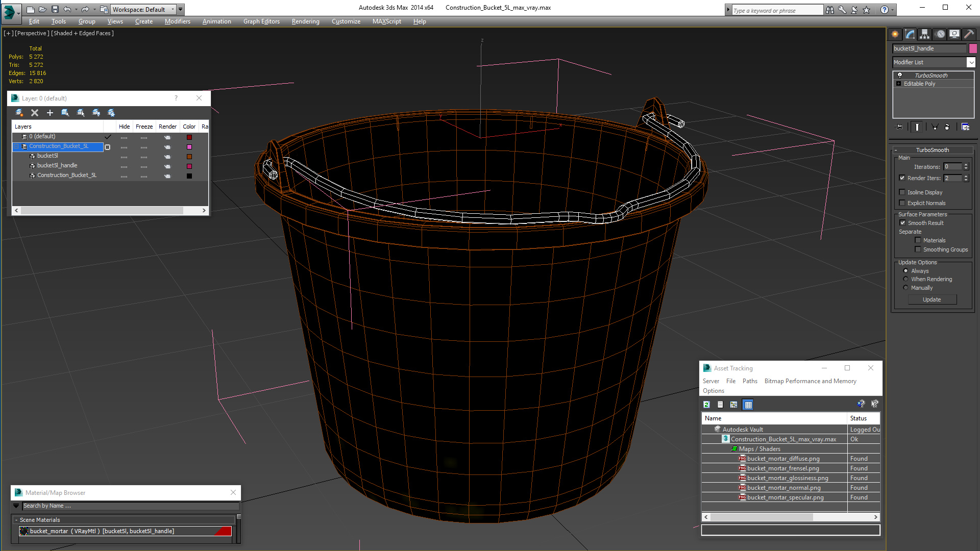Open the Paths menu in Asset Tracking
Viewport: 980px width, 551px height.
[749, 381]
